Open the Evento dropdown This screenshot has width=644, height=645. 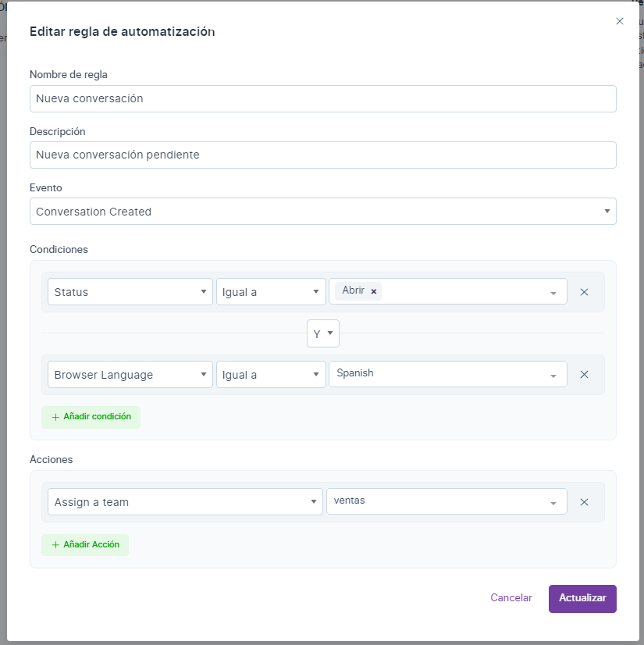point(322,212)
